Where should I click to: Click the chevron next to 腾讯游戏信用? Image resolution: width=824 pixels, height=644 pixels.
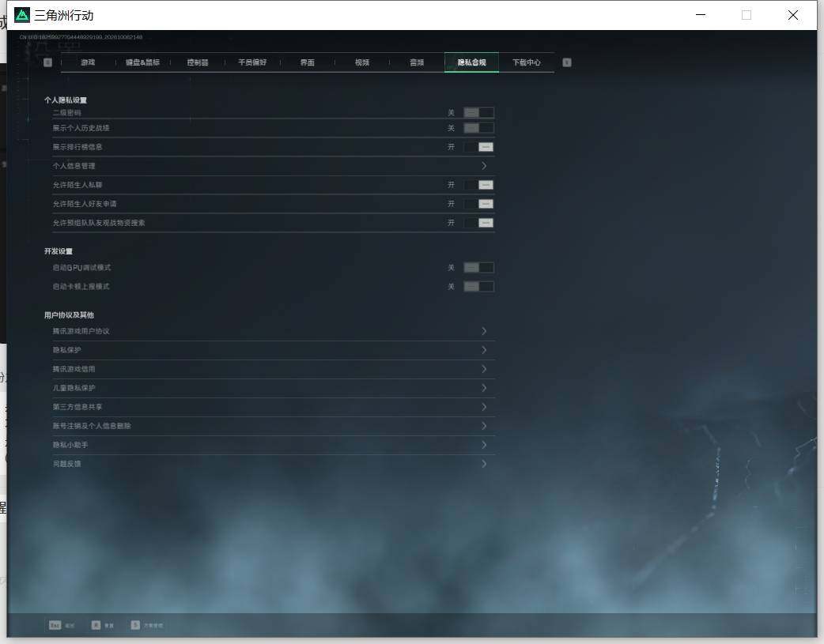[x=484, y=369]
